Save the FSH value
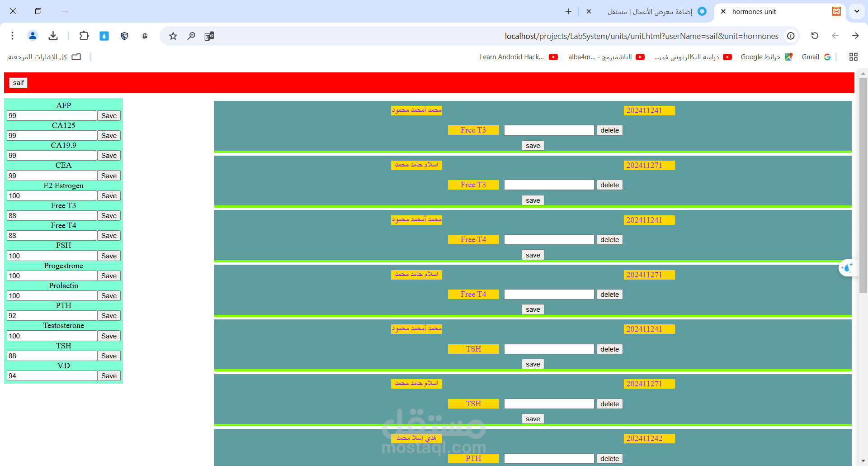The height and width of the screenshot is (466, 868). [109, 256]
